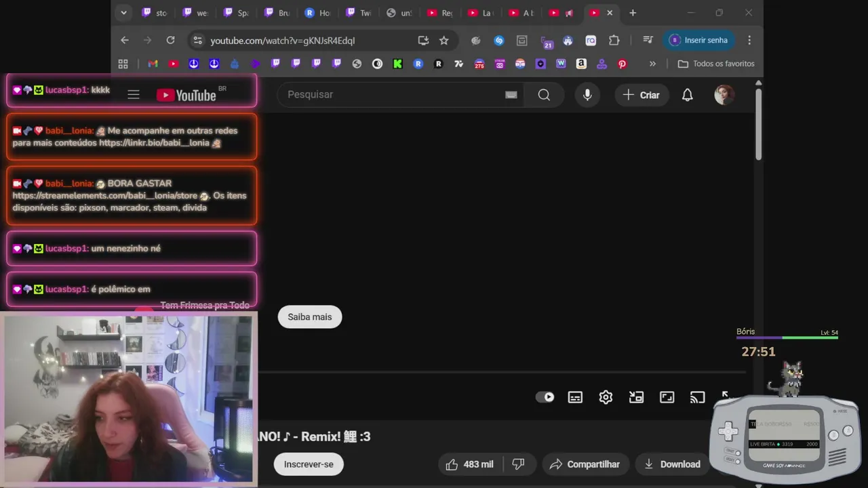The width and height of the screenshot is (868, 488).
Task: Toggle autoplay switch in video player
Action: point(545,397)
